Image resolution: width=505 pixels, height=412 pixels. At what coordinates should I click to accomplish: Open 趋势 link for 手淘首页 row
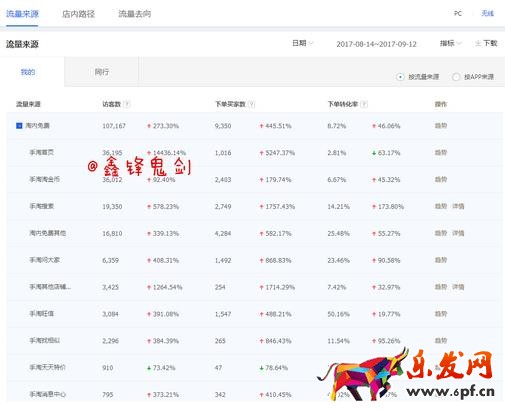[x=441, y=153]
